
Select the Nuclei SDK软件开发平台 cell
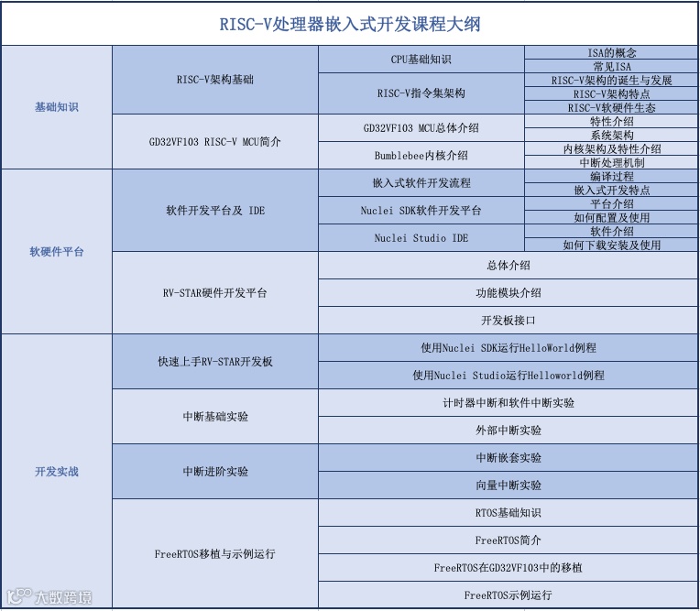pos(421,210)
